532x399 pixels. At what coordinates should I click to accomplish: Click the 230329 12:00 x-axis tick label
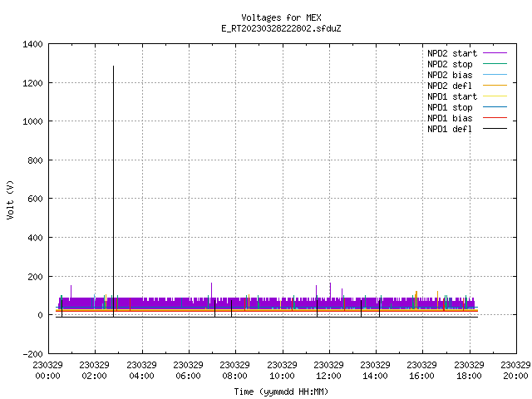click(328, 371)
